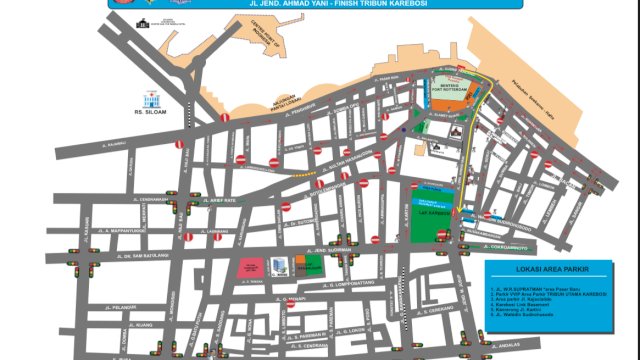Click the JL. LASINRANG street label
Image resolution: width=640 pixels, height=360 pixels.
(214, 231)
